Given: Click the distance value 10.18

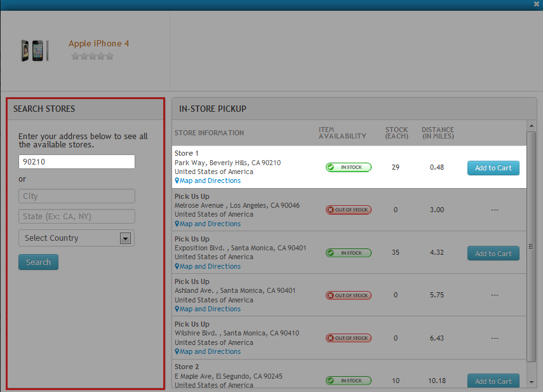Looking at the screenshot, I should [437, 381].
